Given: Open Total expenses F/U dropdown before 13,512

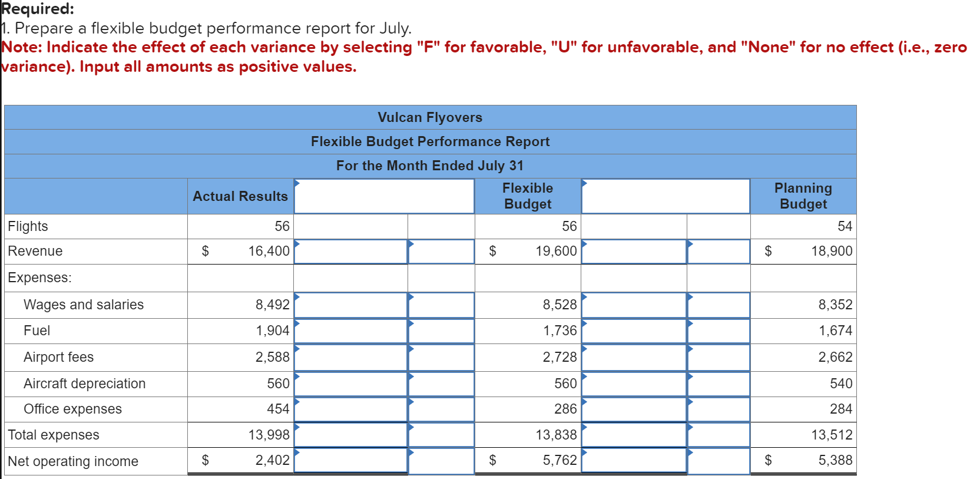Looking at the screenshot, I should tap(719, 435).
